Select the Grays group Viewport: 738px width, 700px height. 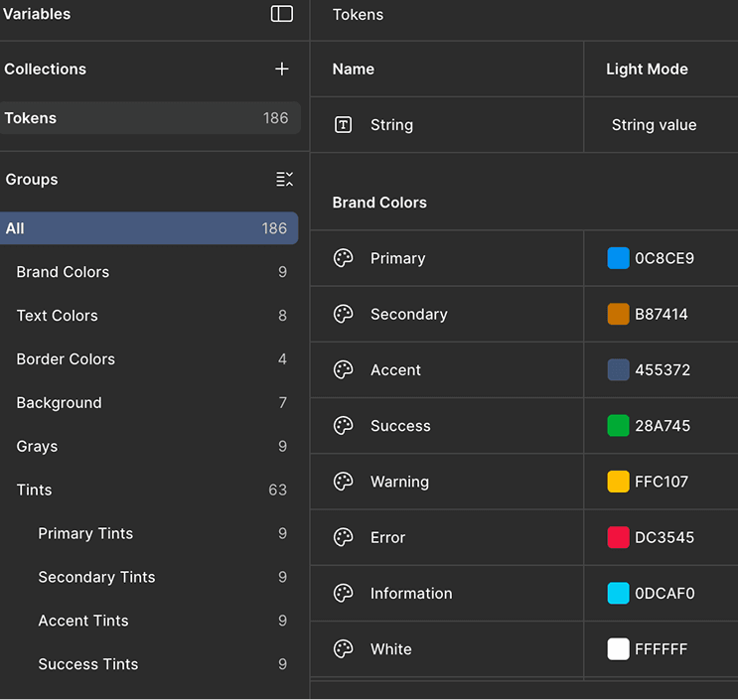click(x=37, y=446)
